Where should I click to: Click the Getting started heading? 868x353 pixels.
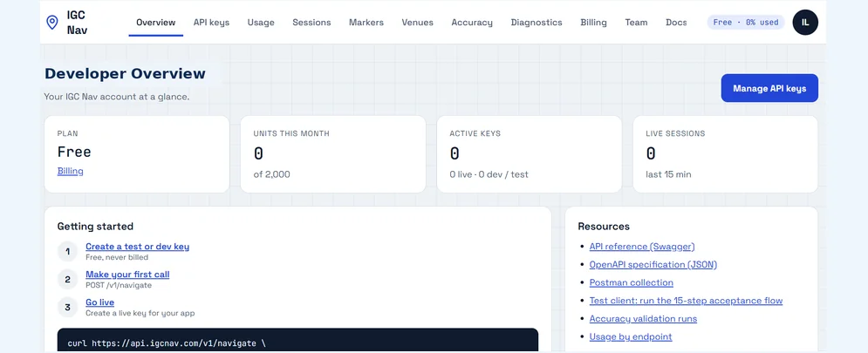tap(95, 227)
